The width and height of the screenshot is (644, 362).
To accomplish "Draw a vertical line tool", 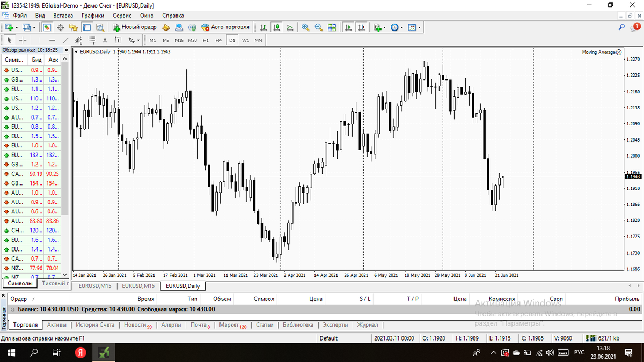I will (39, 40).
